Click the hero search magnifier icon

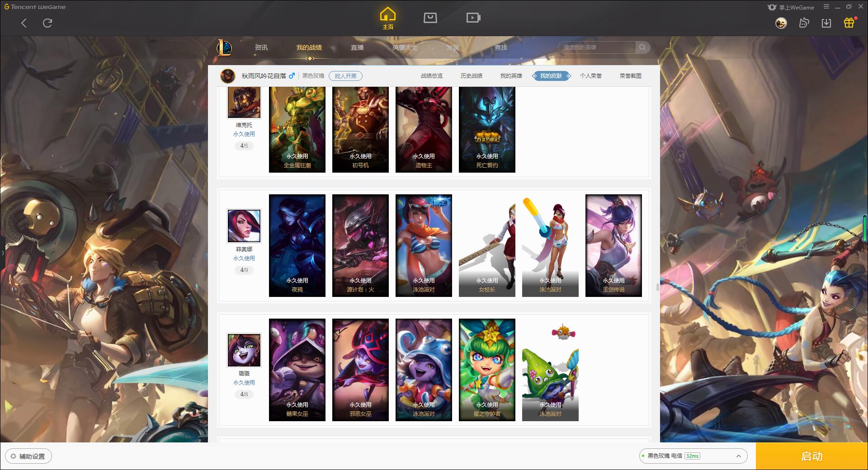point(642,47)
